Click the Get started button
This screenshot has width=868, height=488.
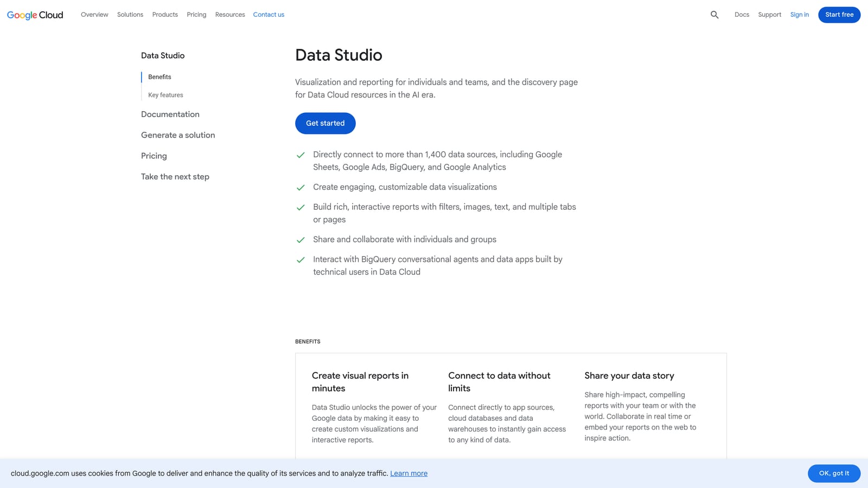click(x=325, y=123)
